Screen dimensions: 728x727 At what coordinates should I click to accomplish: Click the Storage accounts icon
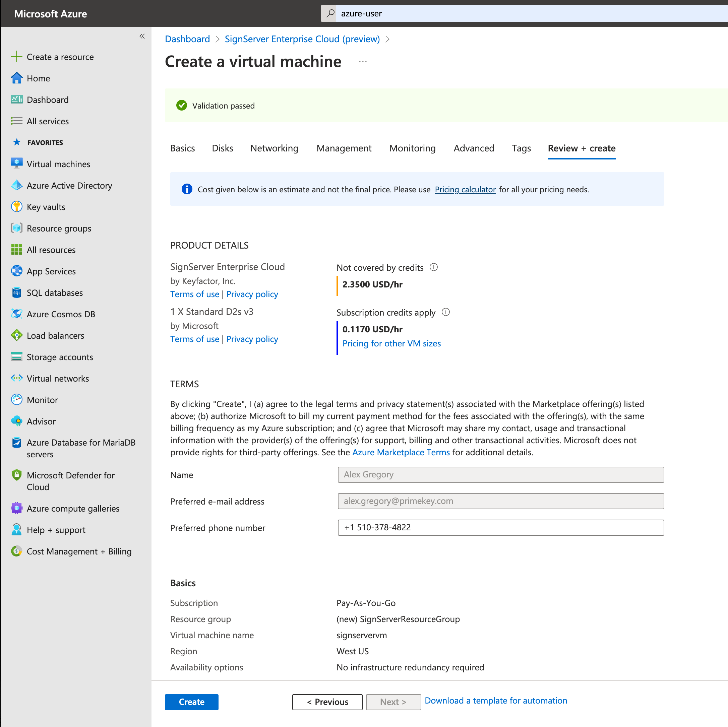[x=16, y=357]
